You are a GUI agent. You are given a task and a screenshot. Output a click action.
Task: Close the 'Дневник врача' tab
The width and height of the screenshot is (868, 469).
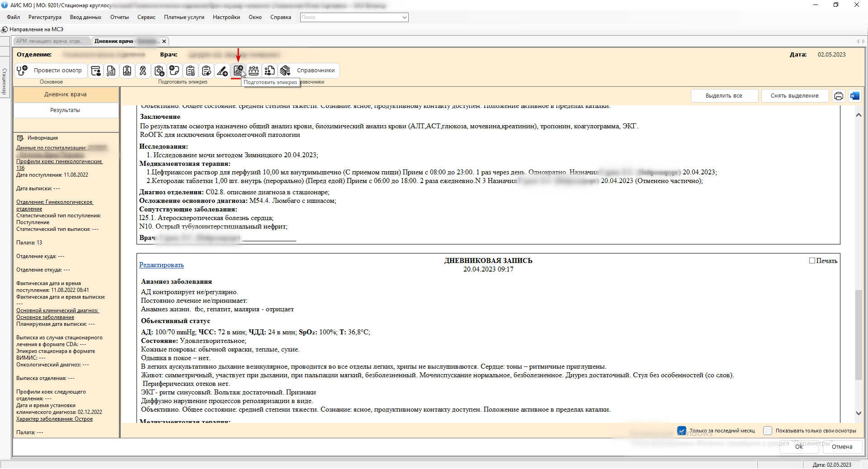(164, 41)
